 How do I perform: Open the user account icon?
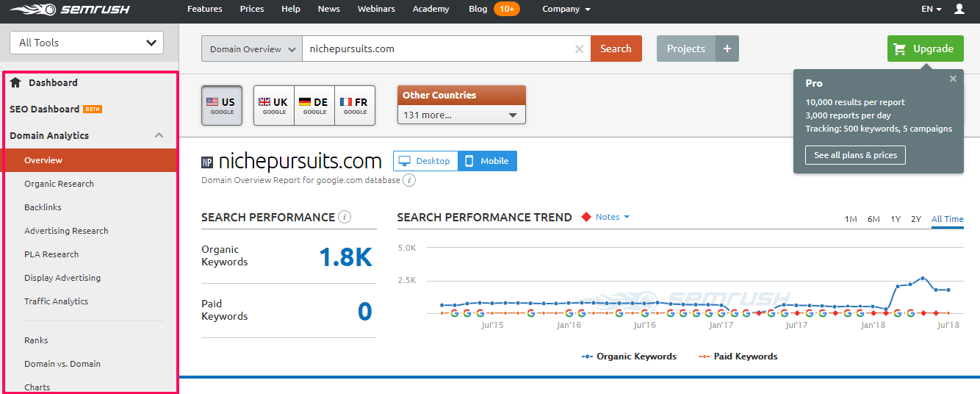(959, 9)
